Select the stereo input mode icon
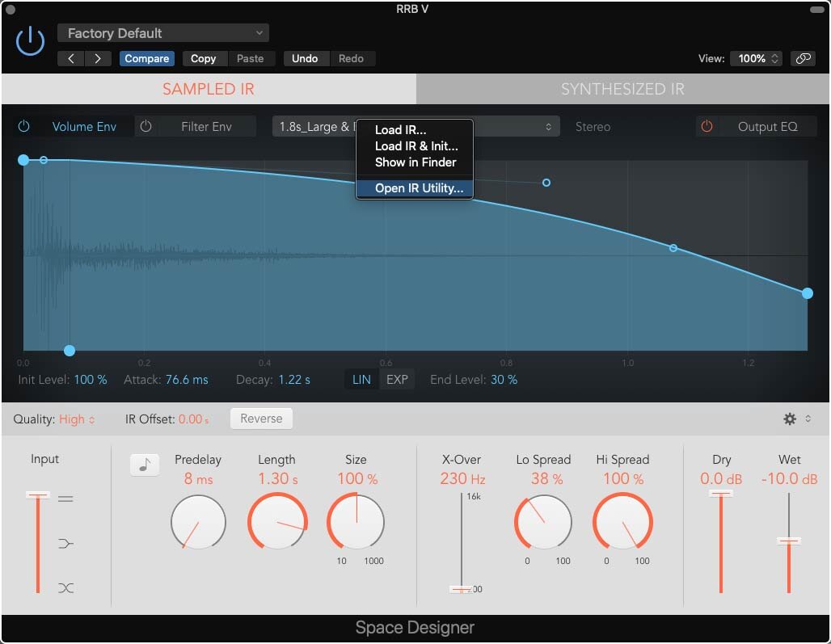The height and width of the screenshot is (644, 831). coord(65,499)
